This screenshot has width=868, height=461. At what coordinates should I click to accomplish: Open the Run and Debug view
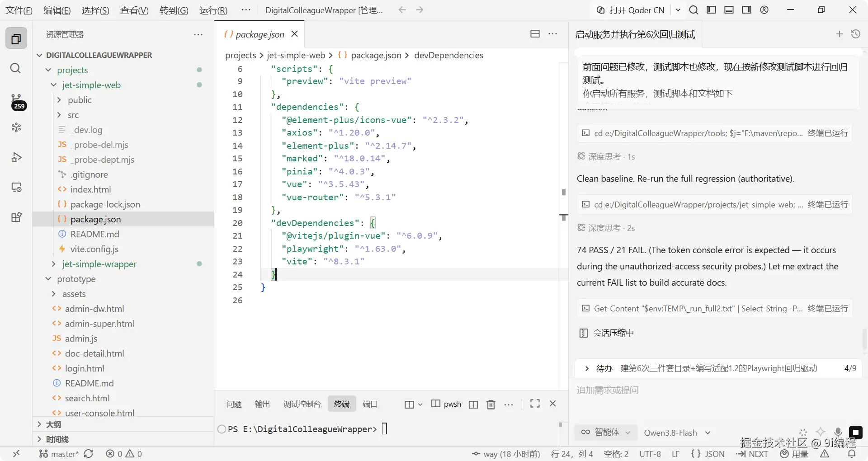[16, 157]
